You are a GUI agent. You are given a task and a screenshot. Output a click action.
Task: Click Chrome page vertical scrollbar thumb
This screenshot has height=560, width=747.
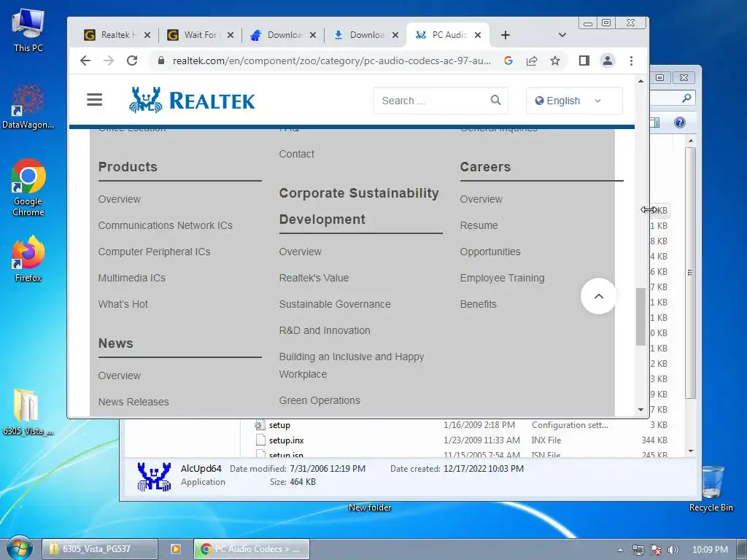[x=640, y=316]
